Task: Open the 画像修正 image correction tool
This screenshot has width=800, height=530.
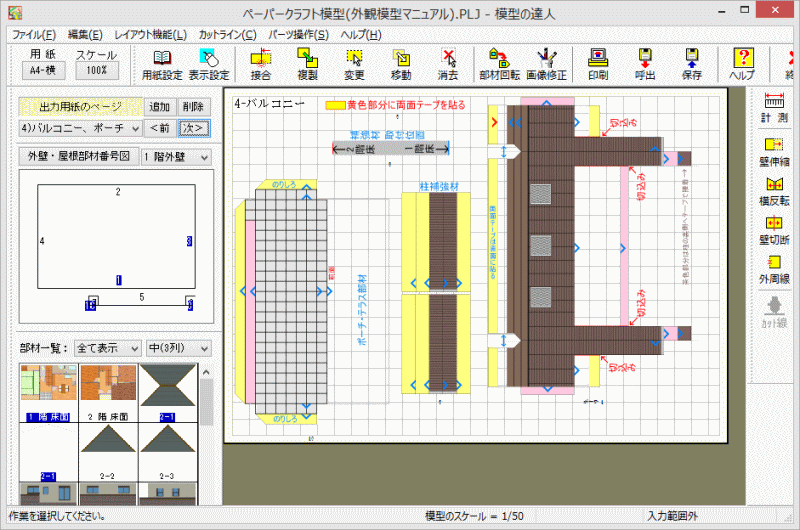Action: click(x=546, y=64)
